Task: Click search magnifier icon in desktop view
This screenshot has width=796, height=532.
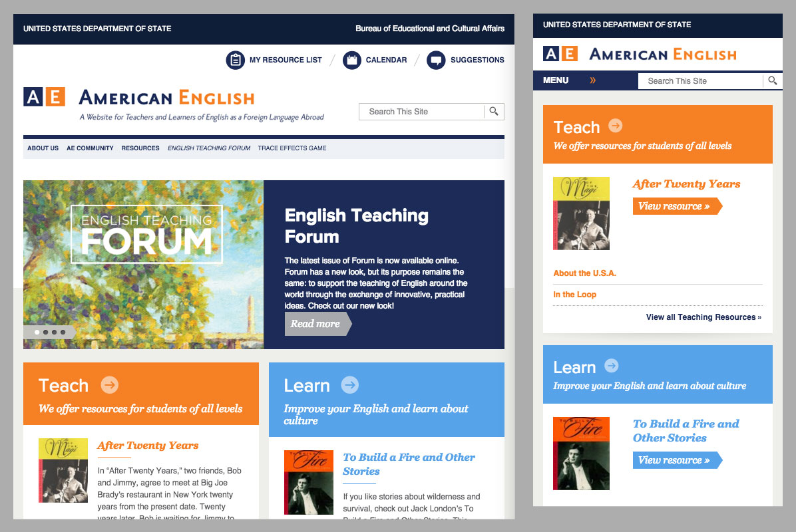Action: tap(493, 111)
